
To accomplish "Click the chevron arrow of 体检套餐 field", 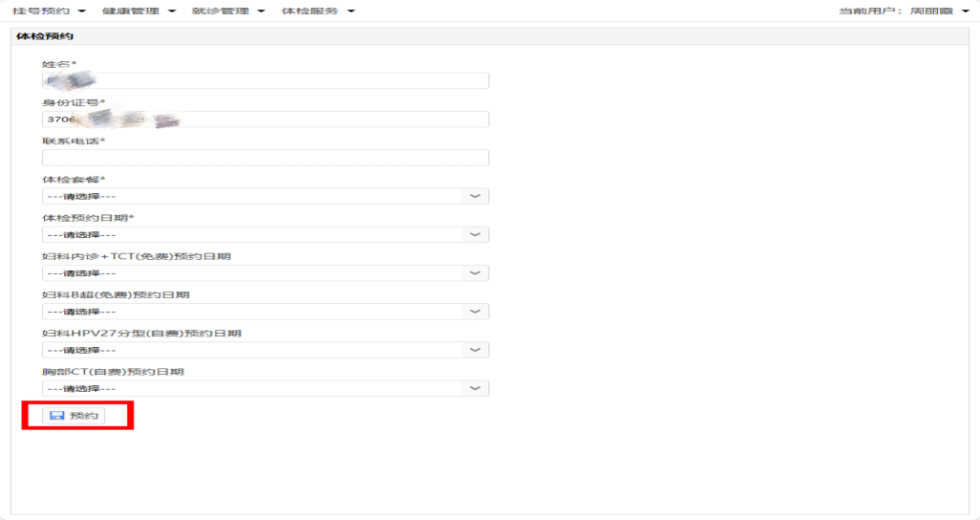I will (x=476, y=196).
